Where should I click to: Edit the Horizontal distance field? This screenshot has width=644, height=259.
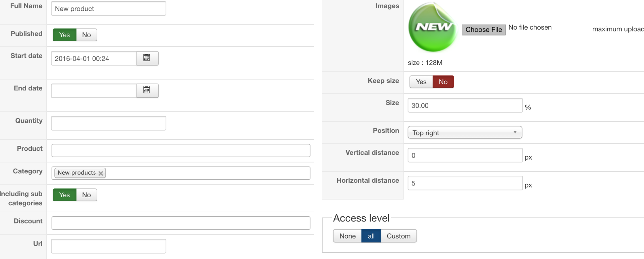465,183
